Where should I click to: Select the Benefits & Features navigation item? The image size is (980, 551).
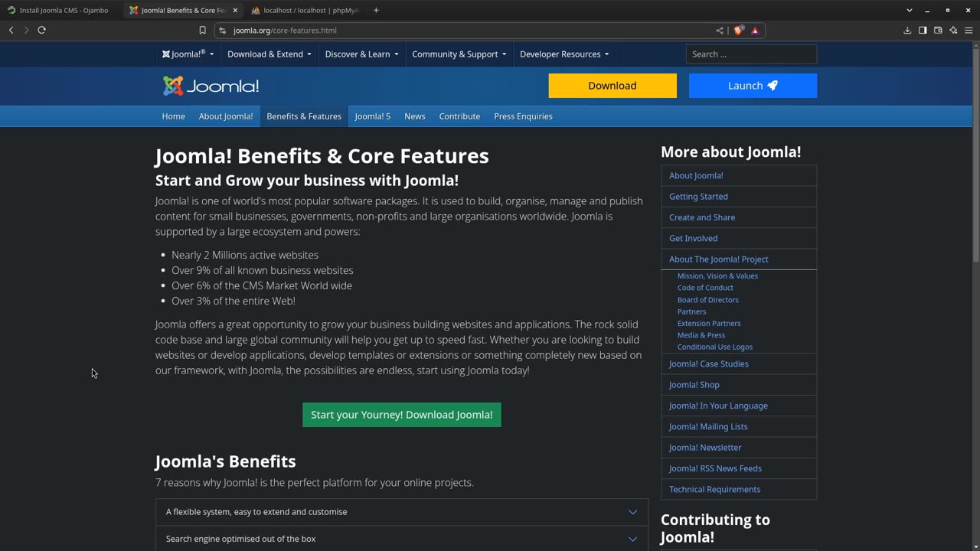click(x=304, y=116)
